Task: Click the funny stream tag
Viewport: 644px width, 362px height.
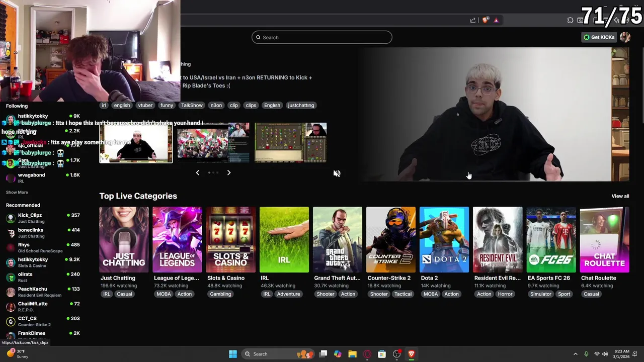Action: point(167,105)
